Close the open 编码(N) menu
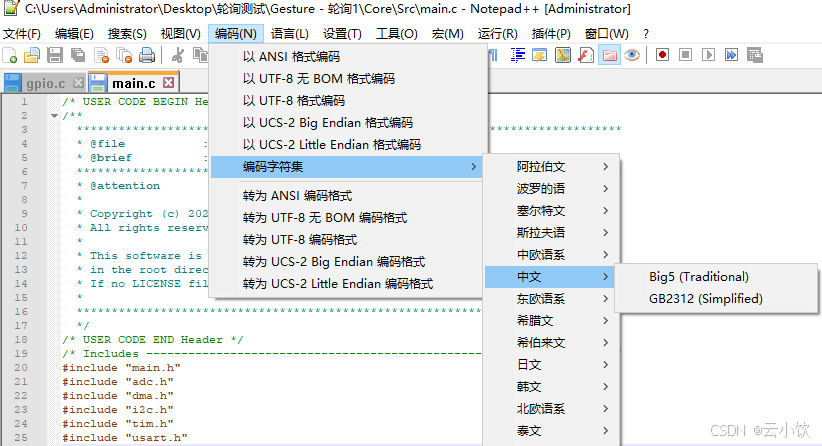 point(235,34)
